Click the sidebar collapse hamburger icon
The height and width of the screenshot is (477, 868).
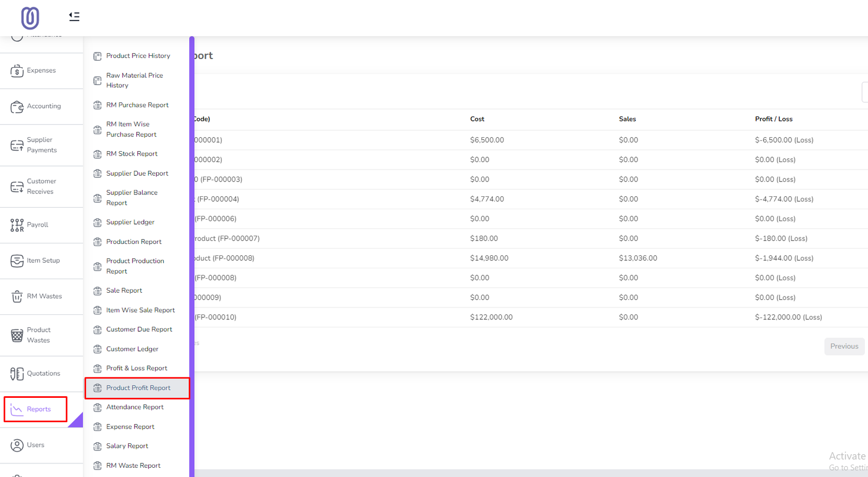74,17
